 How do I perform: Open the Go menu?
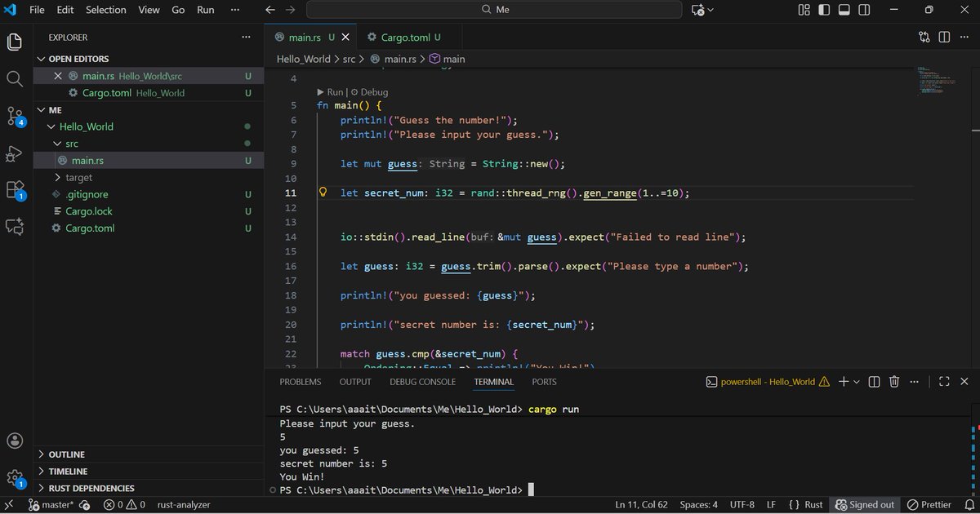click(178, 10)
